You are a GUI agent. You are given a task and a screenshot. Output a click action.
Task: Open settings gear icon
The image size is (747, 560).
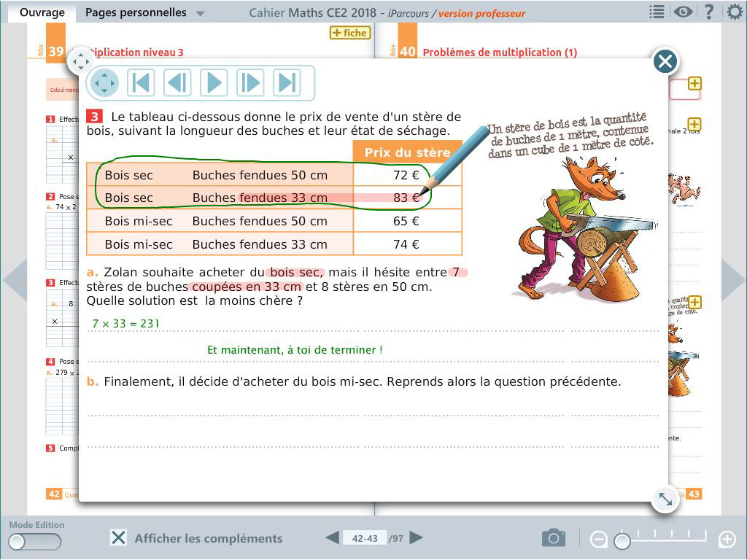(735, 12)
